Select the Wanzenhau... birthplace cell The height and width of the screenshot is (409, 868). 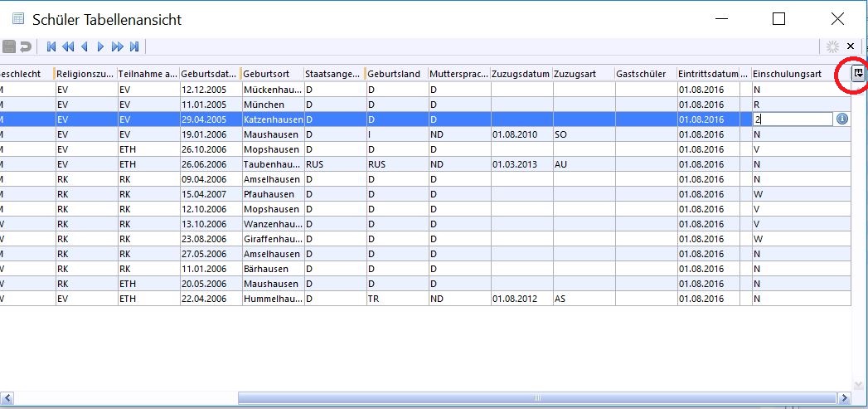[273, 224]
